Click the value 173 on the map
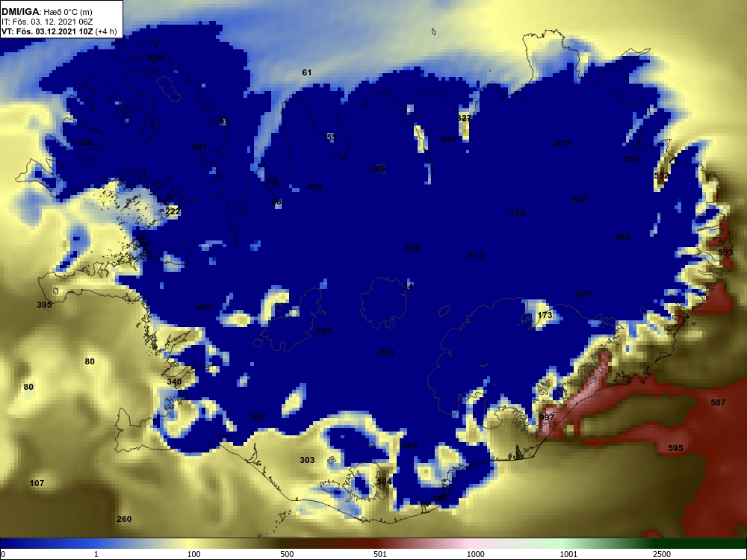The image size is (747, 560). 545,315
